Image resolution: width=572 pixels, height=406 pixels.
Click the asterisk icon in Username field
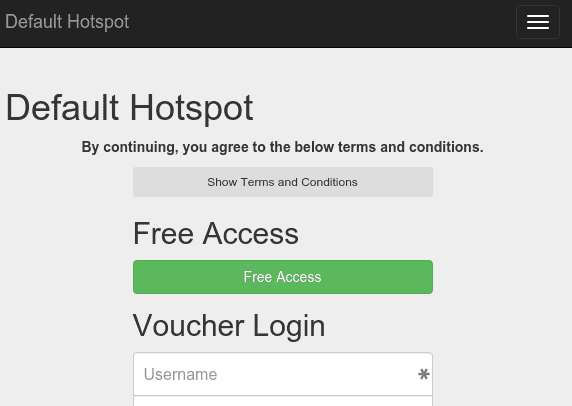click(x=424, y=374)
